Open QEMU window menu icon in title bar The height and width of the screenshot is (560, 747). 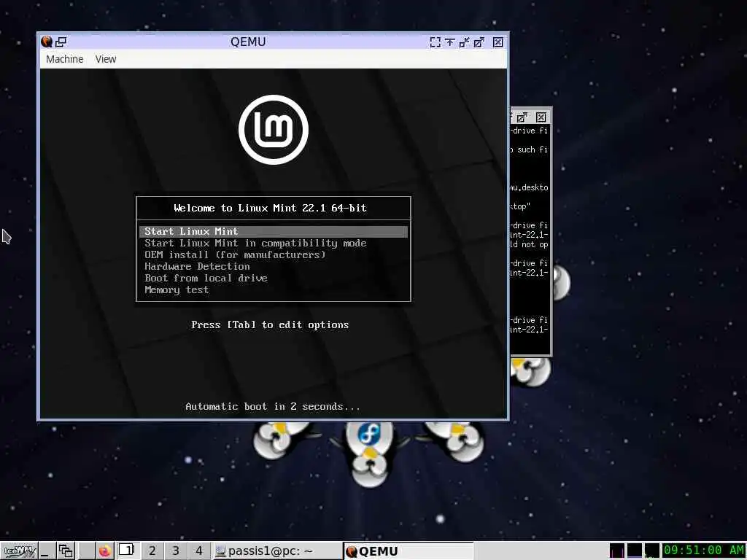(46, 42)
